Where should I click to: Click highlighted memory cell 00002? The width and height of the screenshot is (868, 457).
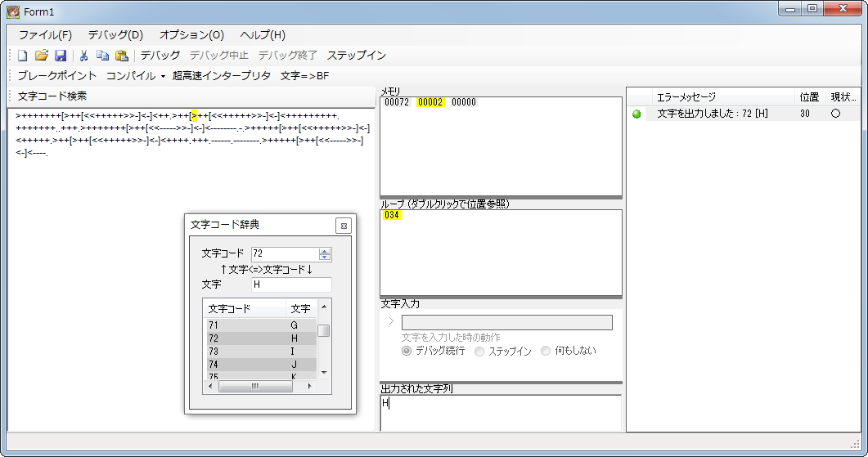click(x=430, y=102)
